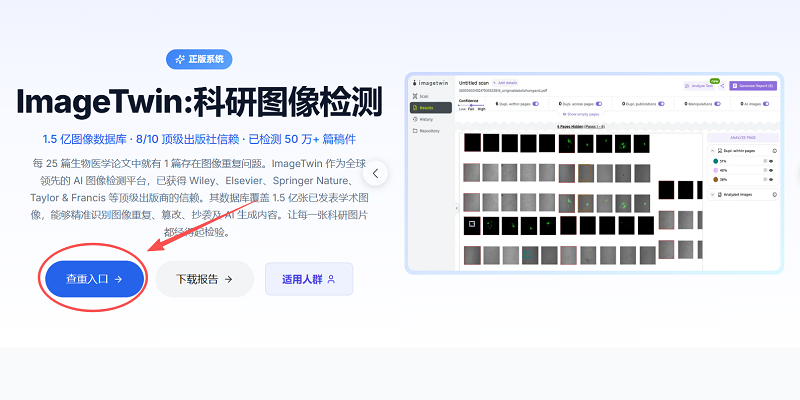Expand the Analyzed images section
800x400 pixels.
pos(712,195)
